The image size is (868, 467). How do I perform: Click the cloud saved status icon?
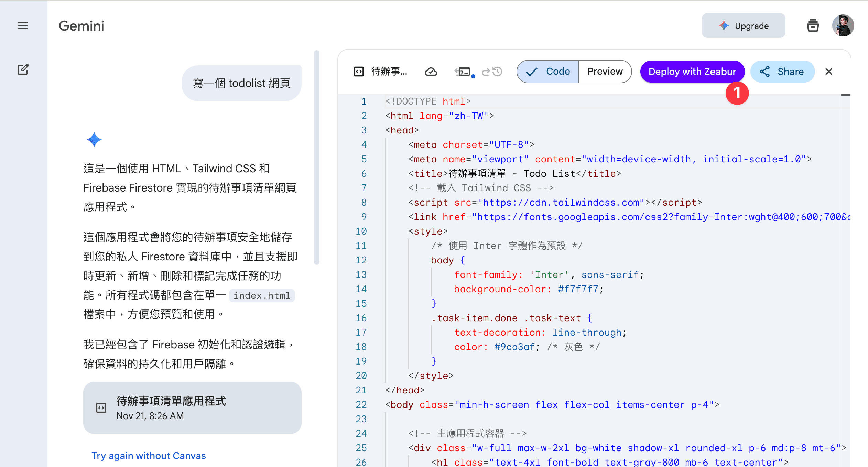tap(431, 72)
